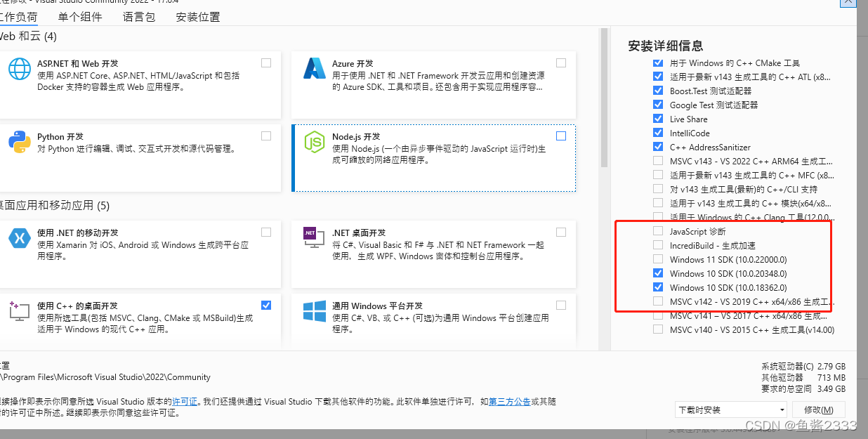Click the Python development snake icon
This screenshot has height=439, width=868.
(x=20, y=142)
